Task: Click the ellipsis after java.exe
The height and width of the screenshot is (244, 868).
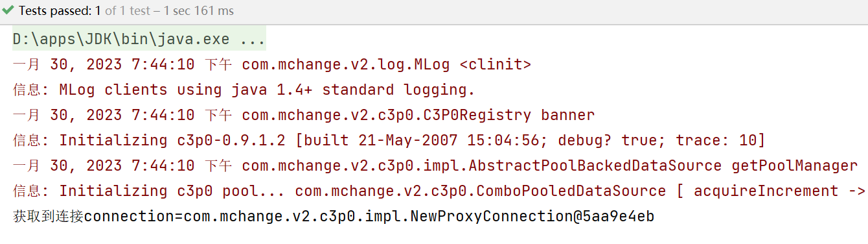Action: (x=253, y=39)
